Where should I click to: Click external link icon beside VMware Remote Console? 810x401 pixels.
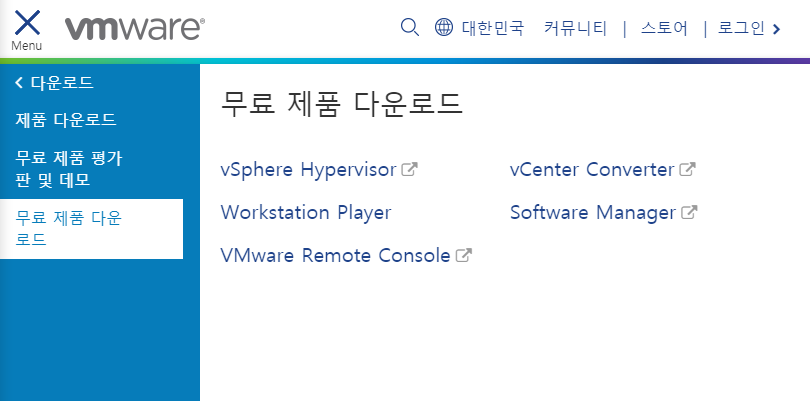464,255
